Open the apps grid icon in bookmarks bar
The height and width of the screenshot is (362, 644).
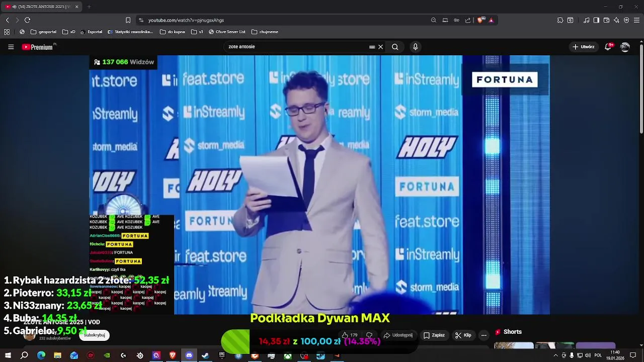click(x=7, y=32)
